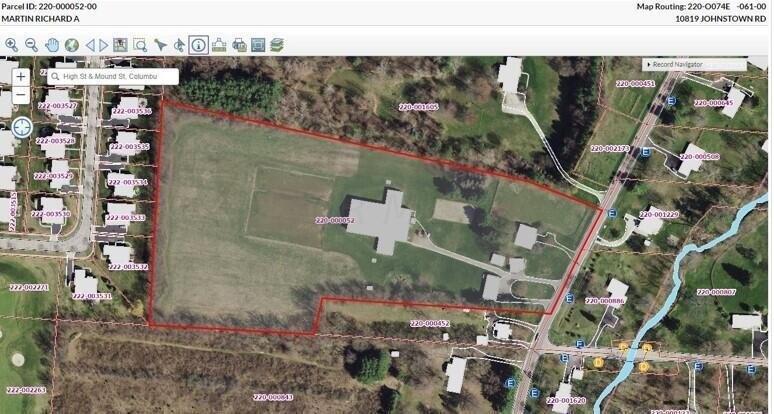Activate the pan hand tool
774x414 pixels.
51,45
